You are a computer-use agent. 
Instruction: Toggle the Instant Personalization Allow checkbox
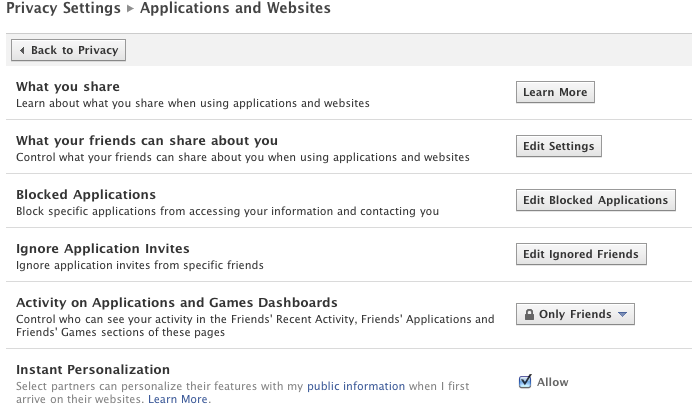525,381
